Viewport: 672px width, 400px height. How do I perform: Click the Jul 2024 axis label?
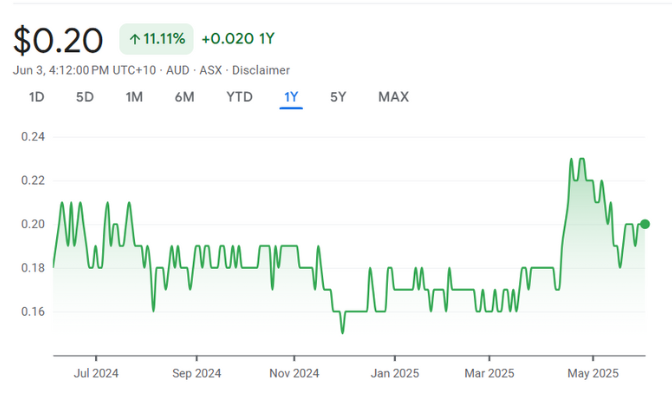coord(96,374)
